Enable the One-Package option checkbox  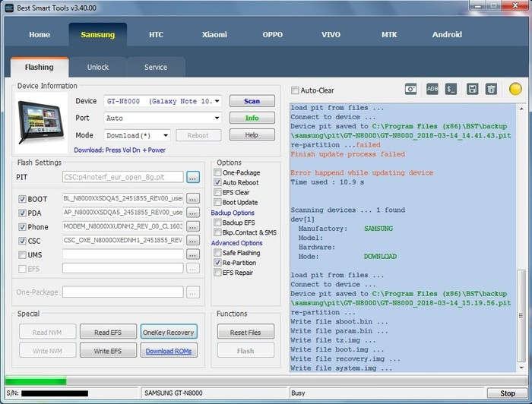(x=217, y=172)
